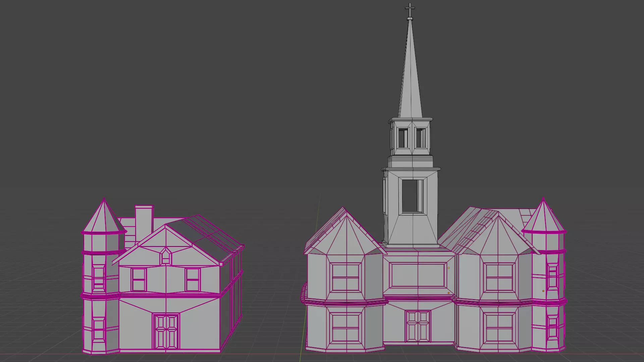The height and width of the screenshot is (362, 644).
Task: Click the cross atop the steeple
Action: (x=410, y=10)
